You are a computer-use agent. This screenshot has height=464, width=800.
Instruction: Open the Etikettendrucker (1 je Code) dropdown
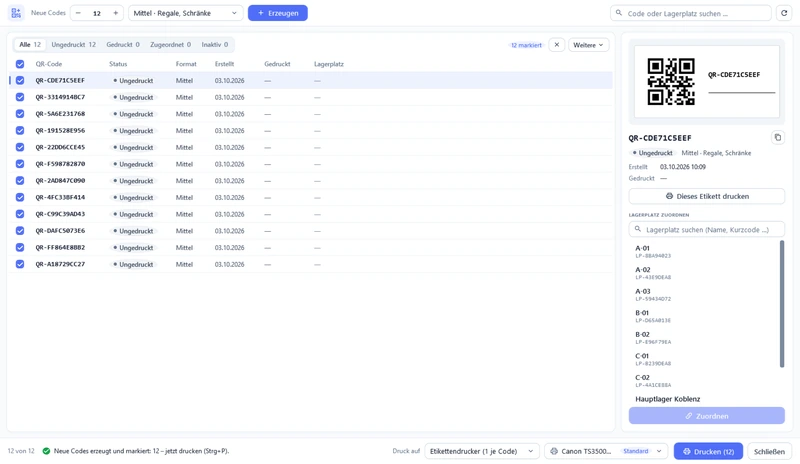coord(482,451)
